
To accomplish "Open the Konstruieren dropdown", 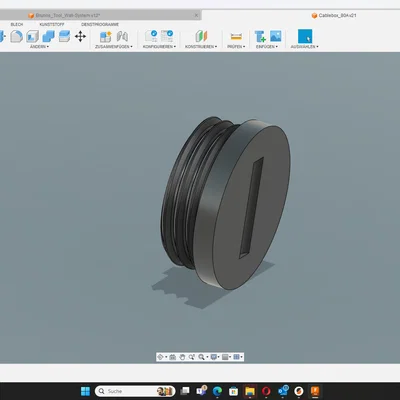I will pos(201,47).
